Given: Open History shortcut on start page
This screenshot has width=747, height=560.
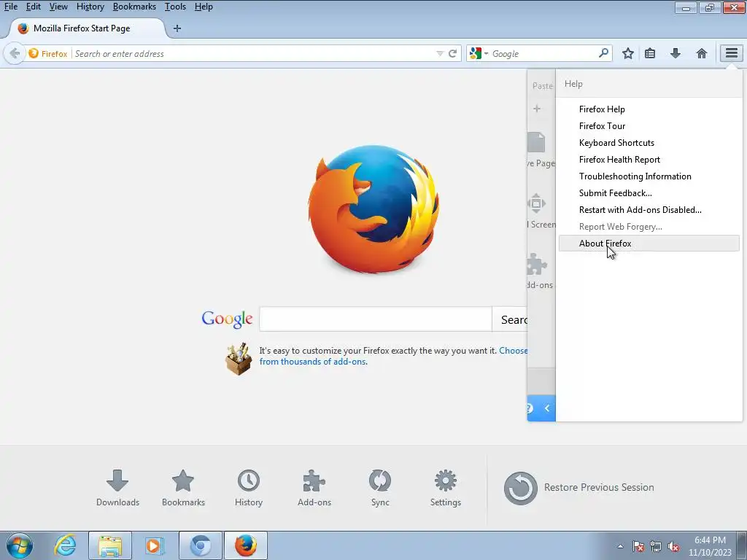Looking at the screenshot, I should pyautogui.click(x=249, y=488).
